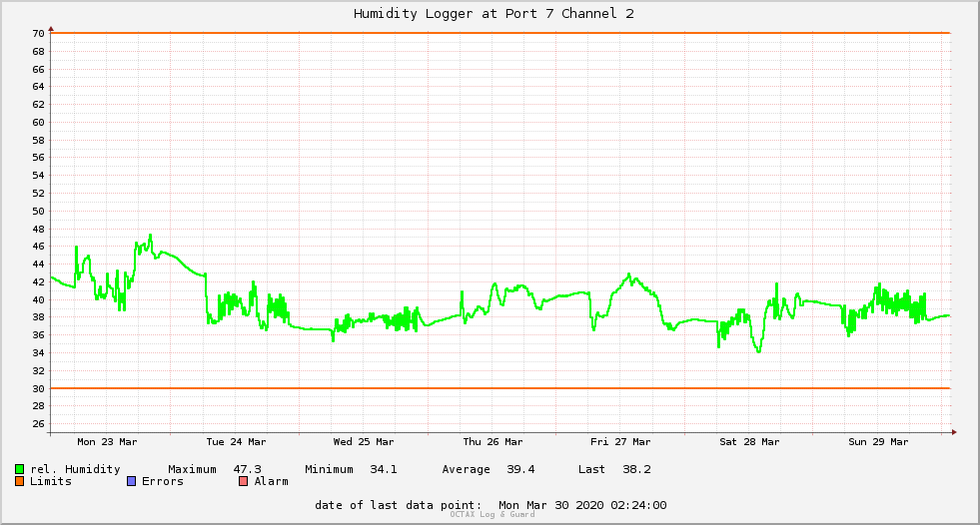Click the y-axis label 30

[39, 388]
